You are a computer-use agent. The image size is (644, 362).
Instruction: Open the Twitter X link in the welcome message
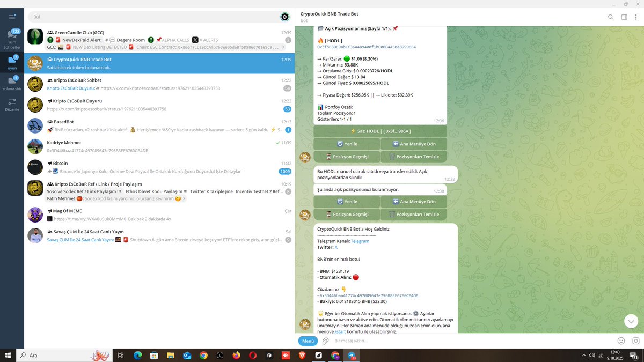coord(336,247)
